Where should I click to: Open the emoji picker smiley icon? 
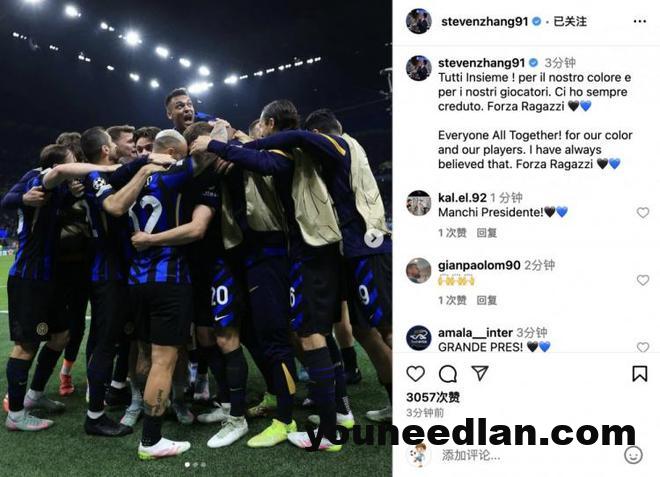pos(633,455)
